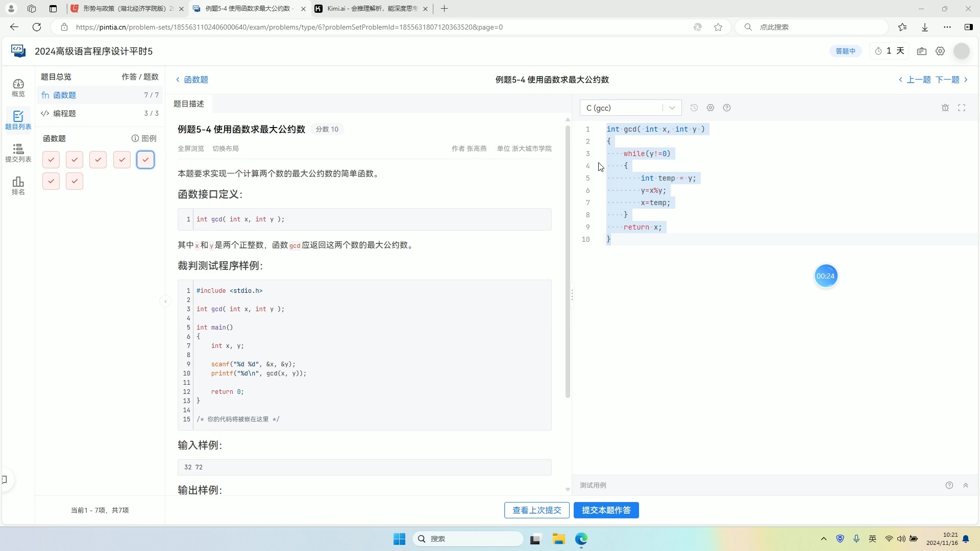Return to 函数题 list link

[192, 80]
